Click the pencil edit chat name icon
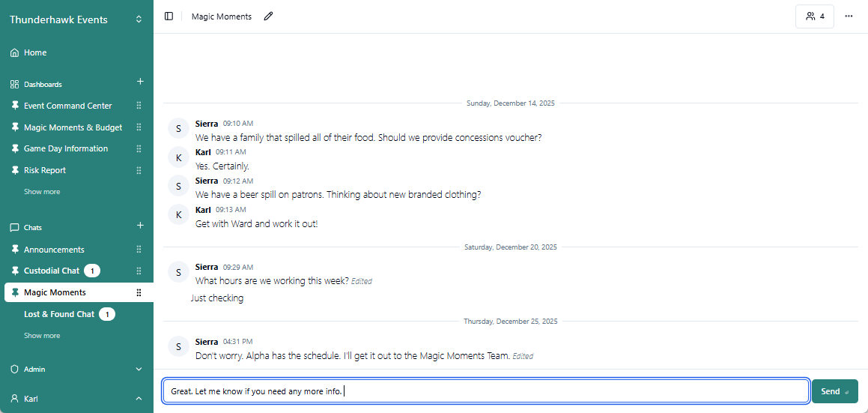The image size is (868, 413). [268, 16]
